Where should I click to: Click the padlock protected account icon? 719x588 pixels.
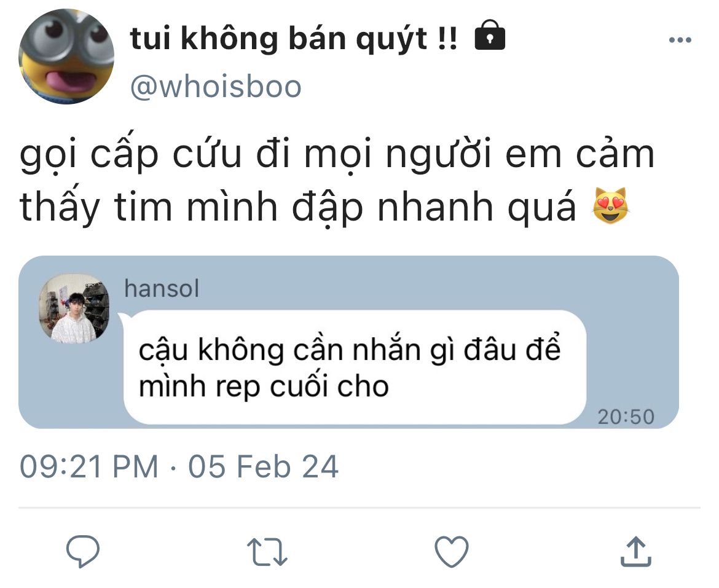coord(490,35)
